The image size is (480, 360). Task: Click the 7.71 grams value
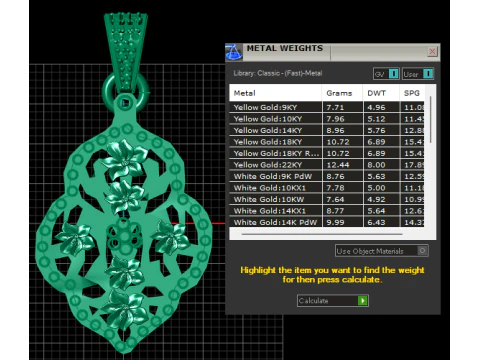pyautogui.click(x=335, y=107)
